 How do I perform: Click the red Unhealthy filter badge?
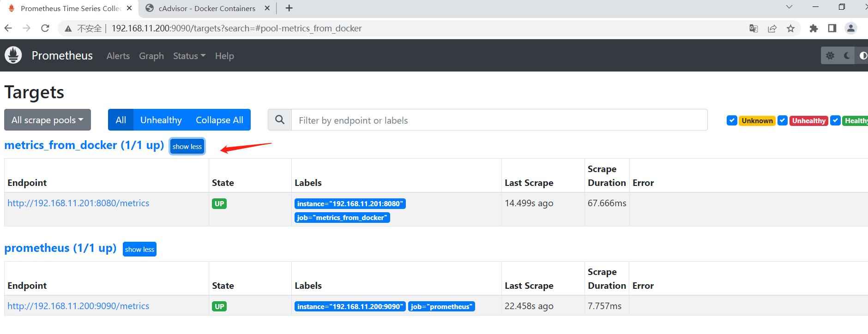[x=809, y=120]
